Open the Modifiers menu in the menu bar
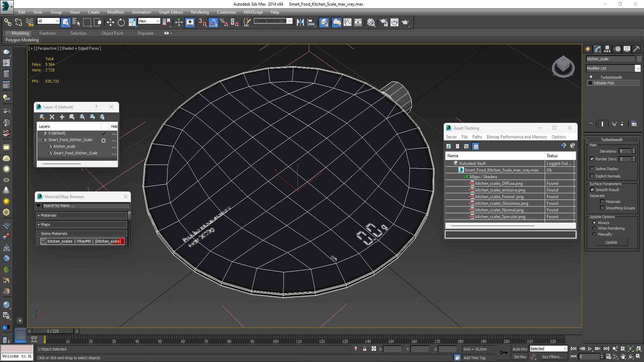 pos(115,12)
